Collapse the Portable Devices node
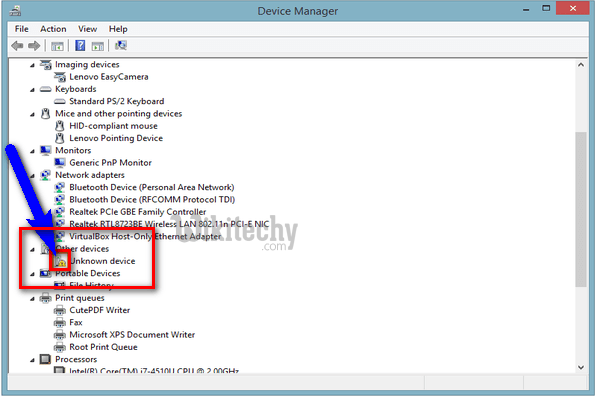The image size is (595, 396). (x=32, y=274)
